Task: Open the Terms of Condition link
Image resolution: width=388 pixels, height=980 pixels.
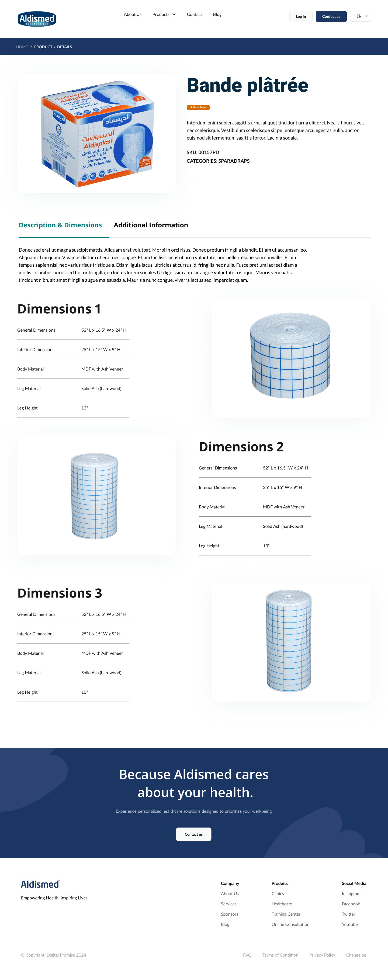Action: coord(280,955)
